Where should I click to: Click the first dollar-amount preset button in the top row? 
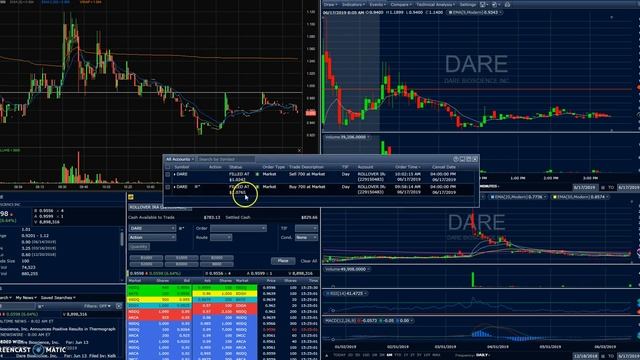coord(146,258)
